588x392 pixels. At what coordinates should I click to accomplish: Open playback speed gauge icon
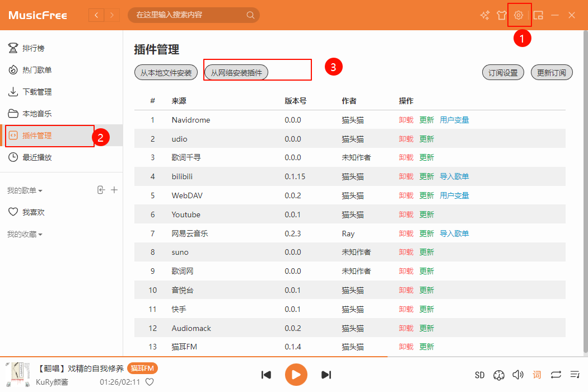[499, 375]
